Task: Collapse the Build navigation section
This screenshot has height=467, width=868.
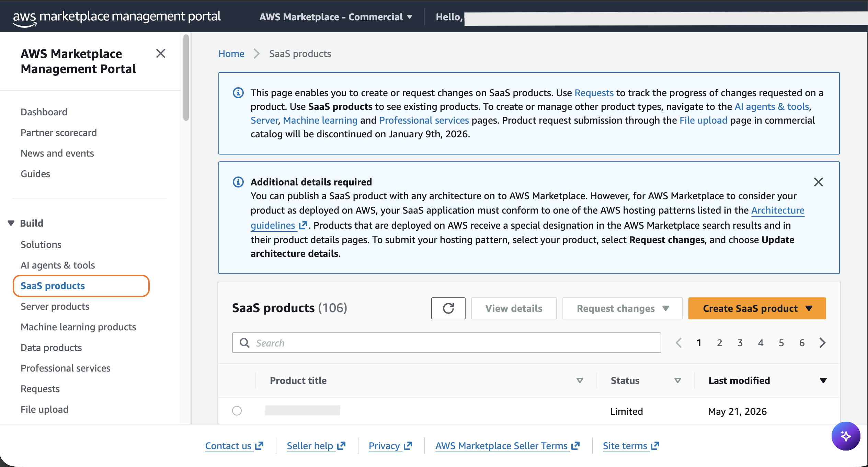Action: click(x=11, y=223)
